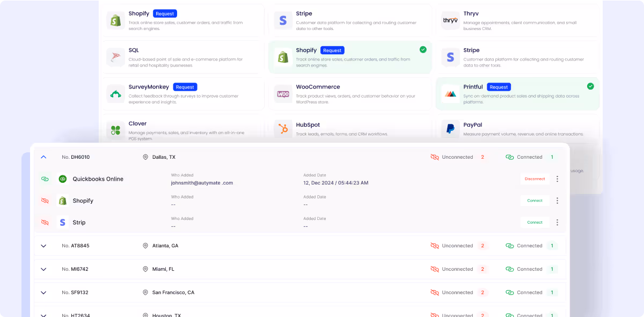
Task: Click green linked icon beside Quickbooks Online
Action: (45, 179)
